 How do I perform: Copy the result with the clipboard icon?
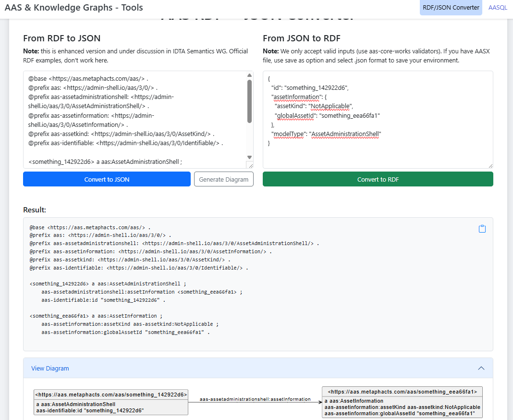click(482, 229)
